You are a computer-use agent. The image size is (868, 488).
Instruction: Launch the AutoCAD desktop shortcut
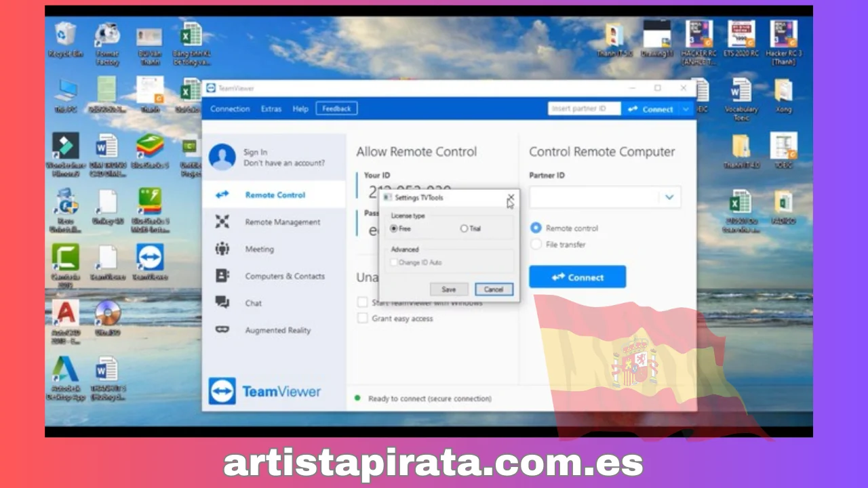tap(66, 321)
